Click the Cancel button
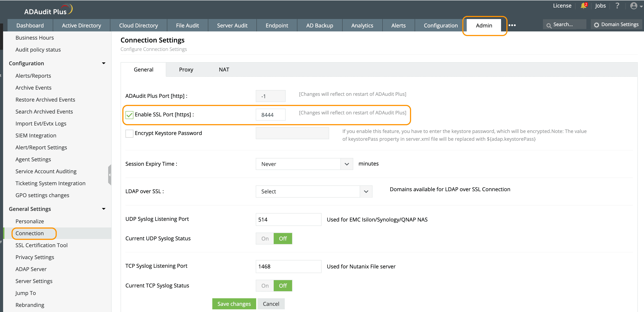 coord(271,304)
